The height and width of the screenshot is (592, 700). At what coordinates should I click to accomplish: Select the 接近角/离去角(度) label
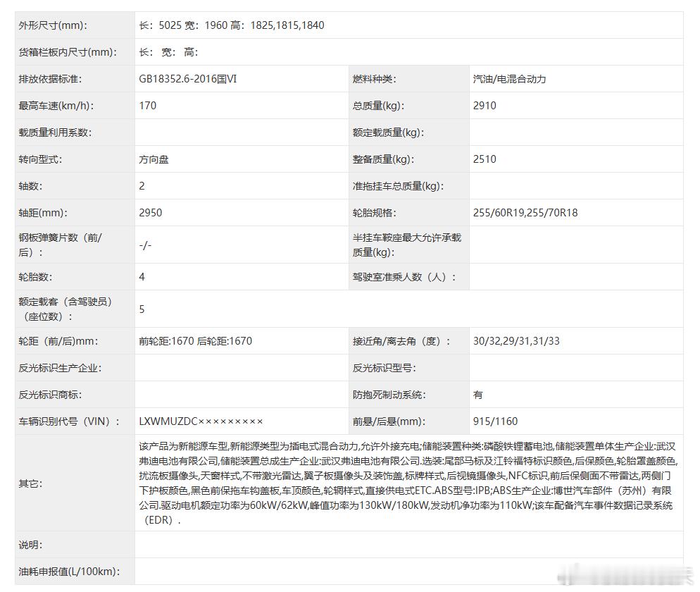(x=401, y=341)
